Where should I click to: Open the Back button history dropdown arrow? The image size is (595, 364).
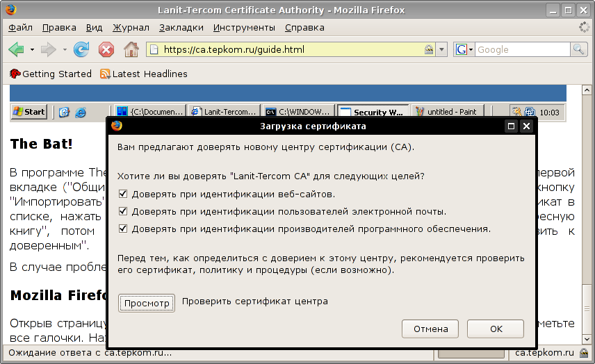point(32,50)
